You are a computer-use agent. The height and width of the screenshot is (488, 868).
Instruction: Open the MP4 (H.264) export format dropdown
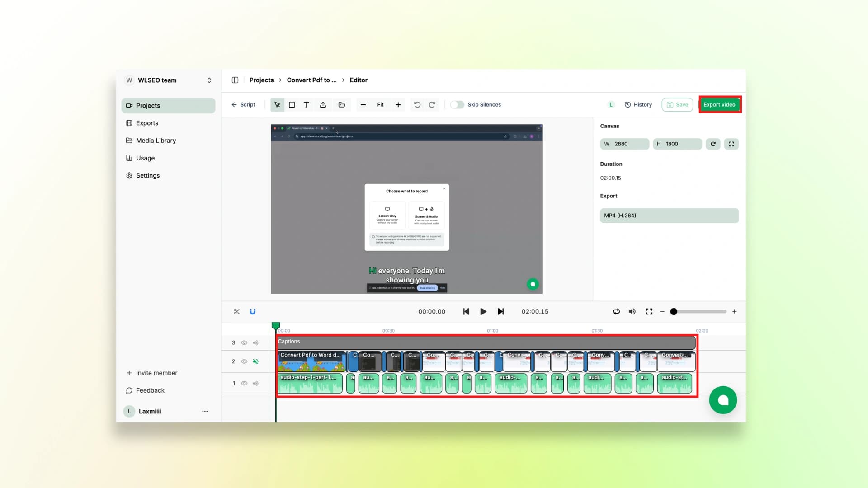coord(669,216)
